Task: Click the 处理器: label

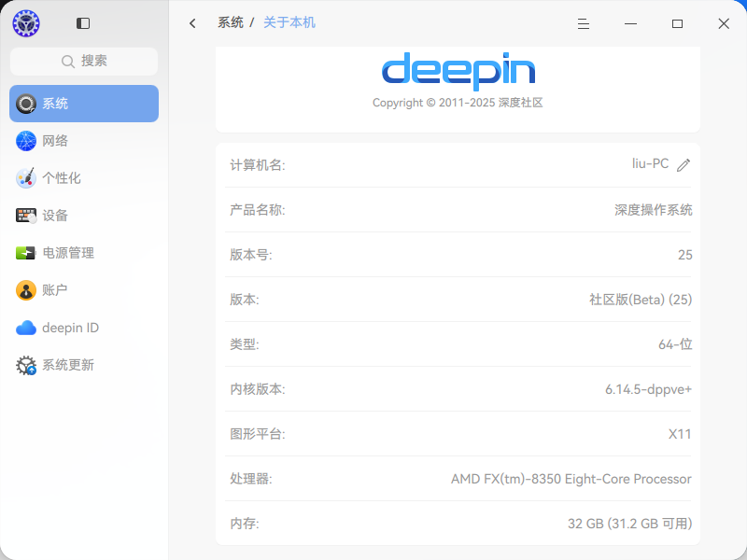Action: 250,479
